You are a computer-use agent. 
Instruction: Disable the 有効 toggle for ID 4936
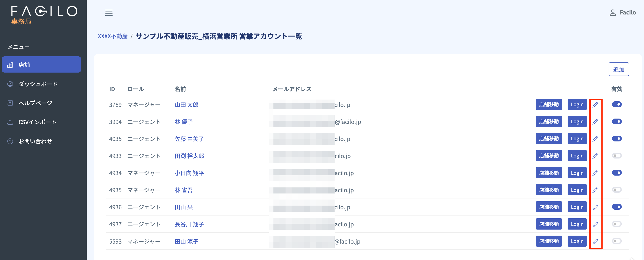617,207
